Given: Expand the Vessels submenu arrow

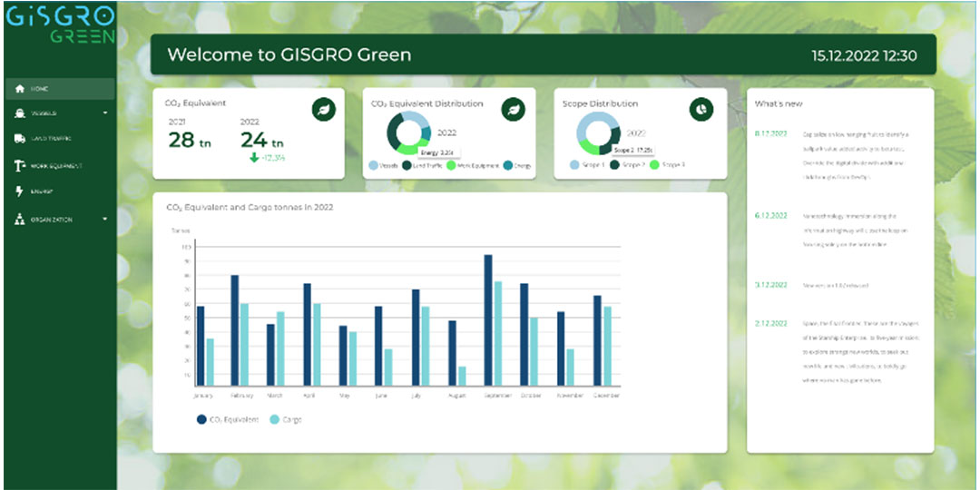Looking at the screenshot, I should (105, 113).
